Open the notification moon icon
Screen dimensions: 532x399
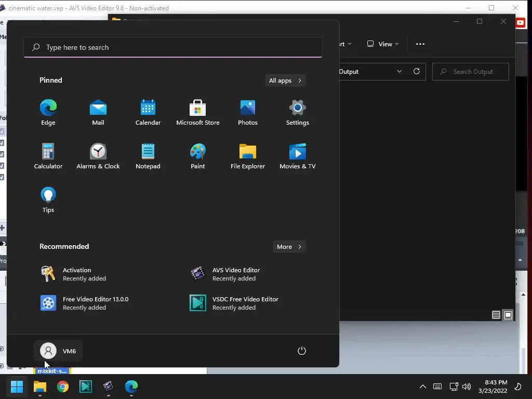coord(518,387)
